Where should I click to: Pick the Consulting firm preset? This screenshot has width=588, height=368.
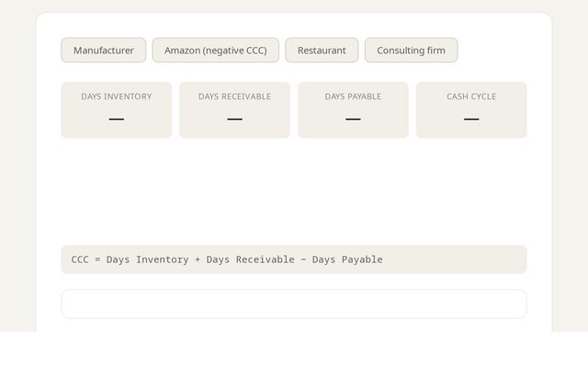(x=411, y=51)
